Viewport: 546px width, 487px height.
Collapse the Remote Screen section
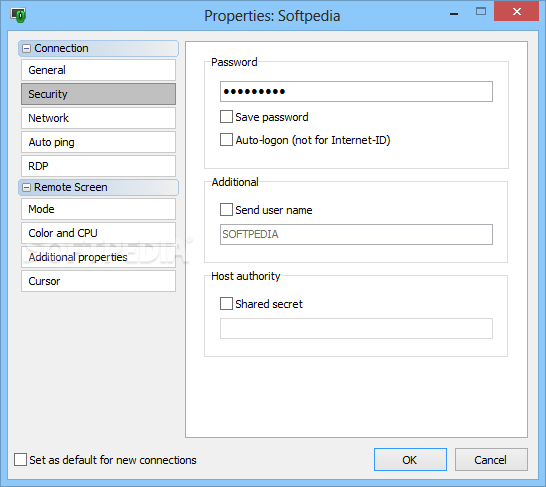26,188
